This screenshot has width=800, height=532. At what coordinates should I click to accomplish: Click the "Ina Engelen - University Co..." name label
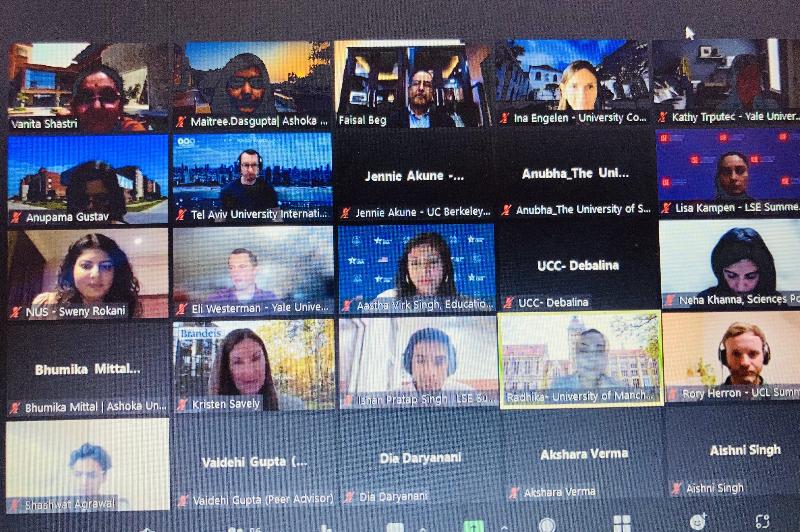pos(580,118)
